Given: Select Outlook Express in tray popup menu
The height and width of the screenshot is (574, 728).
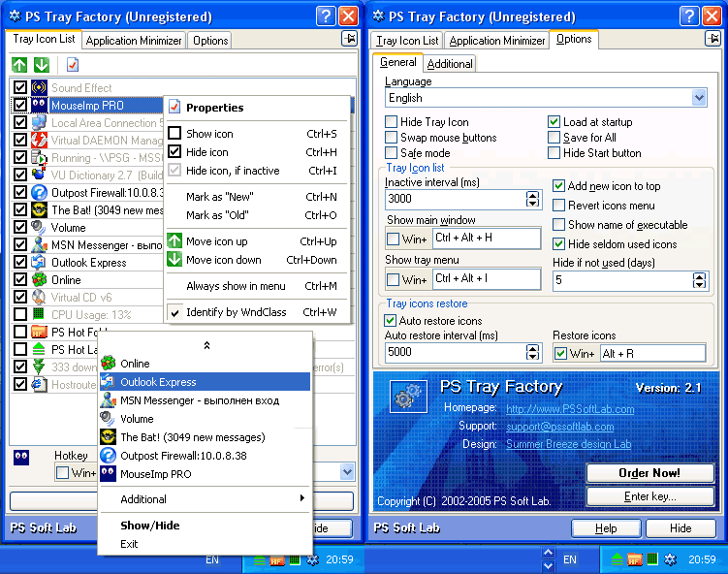Looking at the screenshot, I should (x=205, y=382).
